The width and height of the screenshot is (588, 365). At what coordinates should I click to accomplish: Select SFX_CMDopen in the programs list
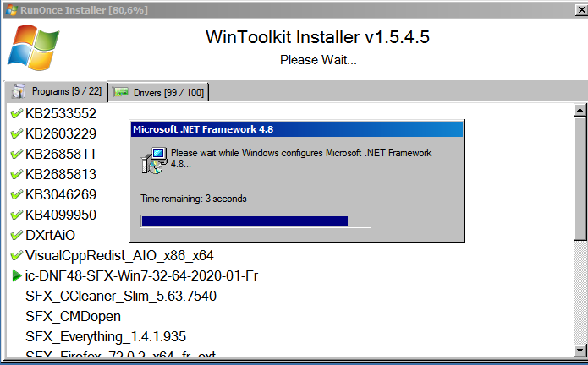click(x=73, y=316)
